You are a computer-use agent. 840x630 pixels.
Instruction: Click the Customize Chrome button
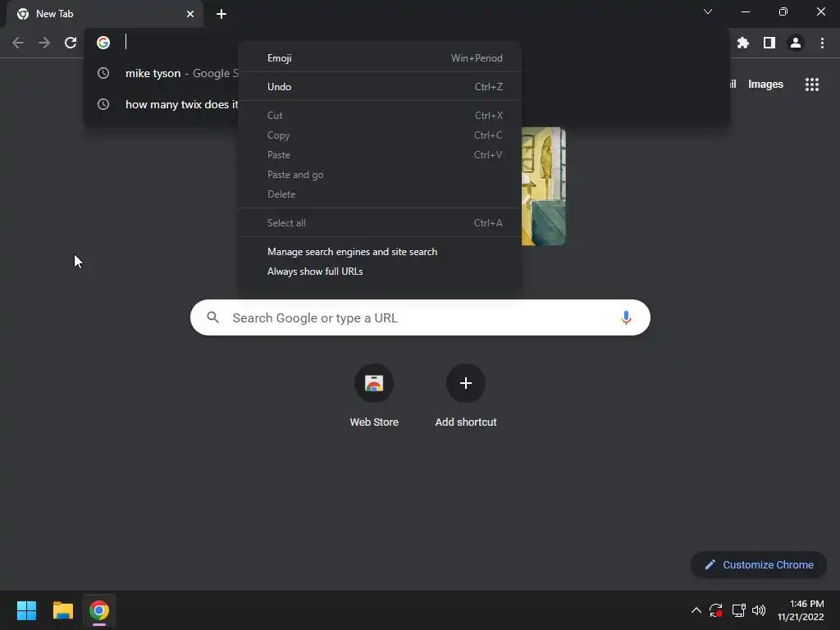(x=759, y=564)
